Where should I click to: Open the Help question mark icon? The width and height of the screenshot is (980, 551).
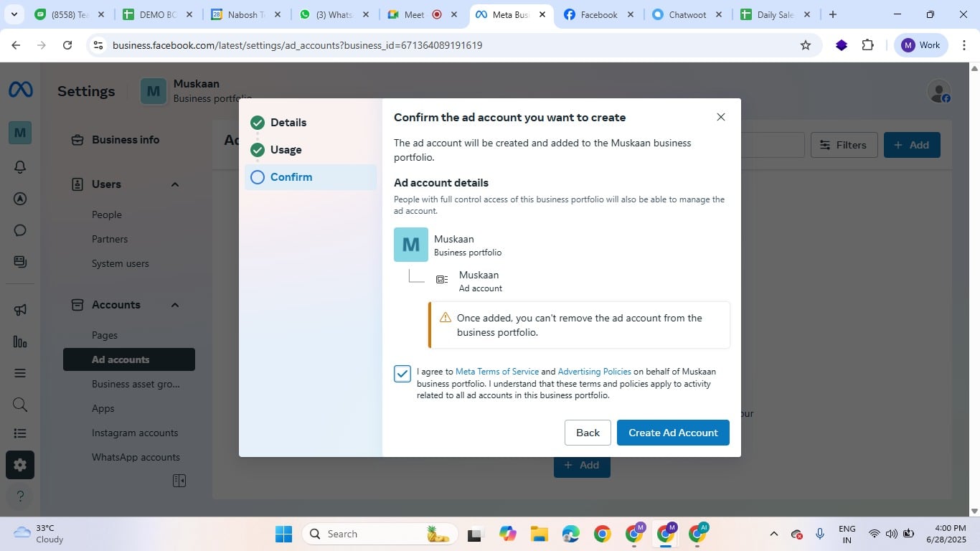tap(19, 496)
